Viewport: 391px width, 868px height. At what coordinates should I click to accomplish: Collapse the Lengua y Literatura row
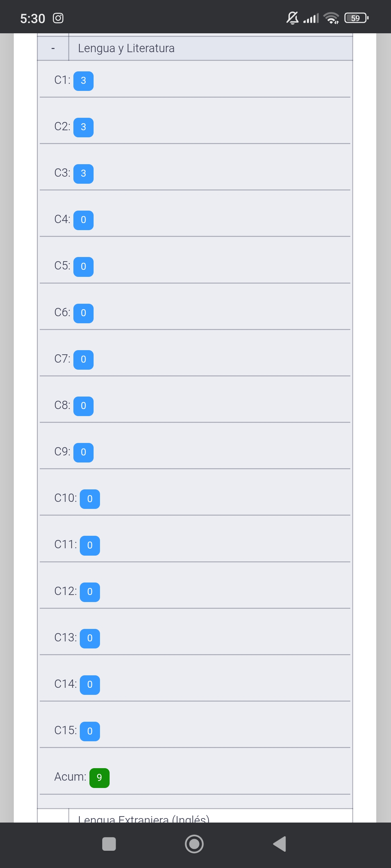pos(53,49)
